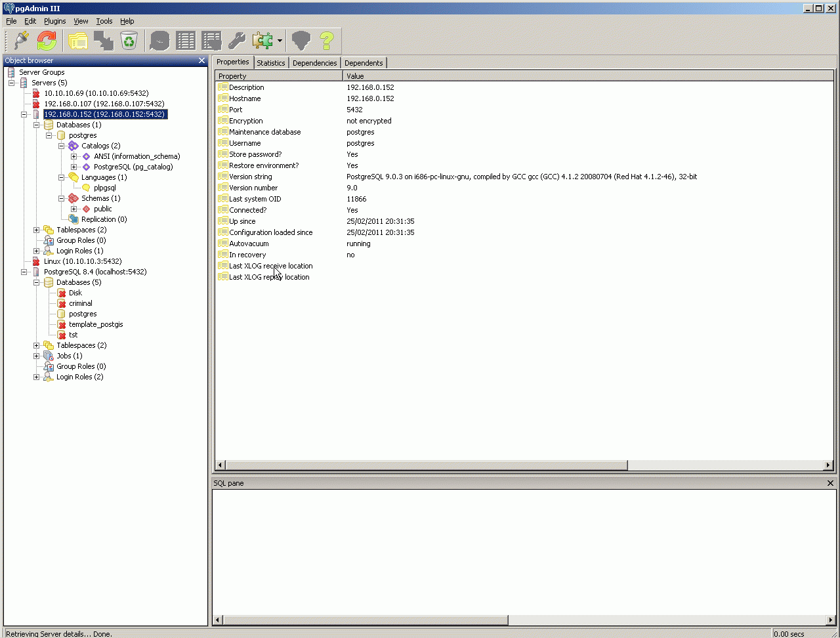Collapse the Catalogs (2) node
The height and width of the screenshot is (638, 840).
click(62, 146)
